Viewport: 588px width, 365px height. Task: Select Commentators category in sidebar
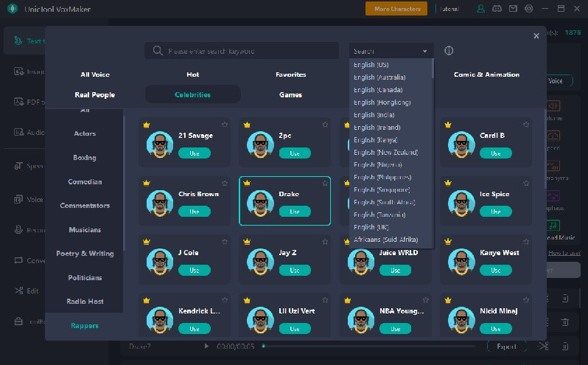(85, 206)
